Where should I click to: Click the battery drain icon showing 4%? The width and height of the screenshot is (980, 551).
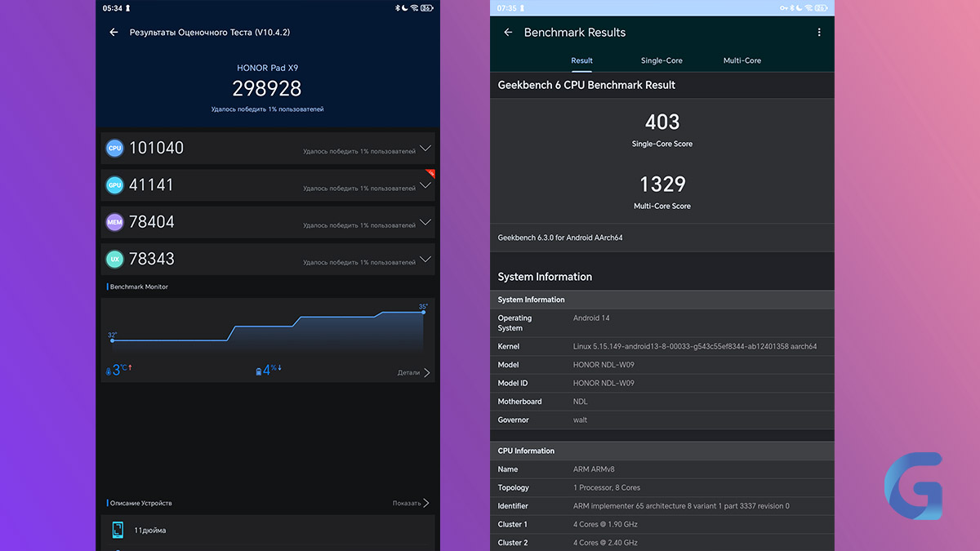pyautogui.click(x=259, y=371)
